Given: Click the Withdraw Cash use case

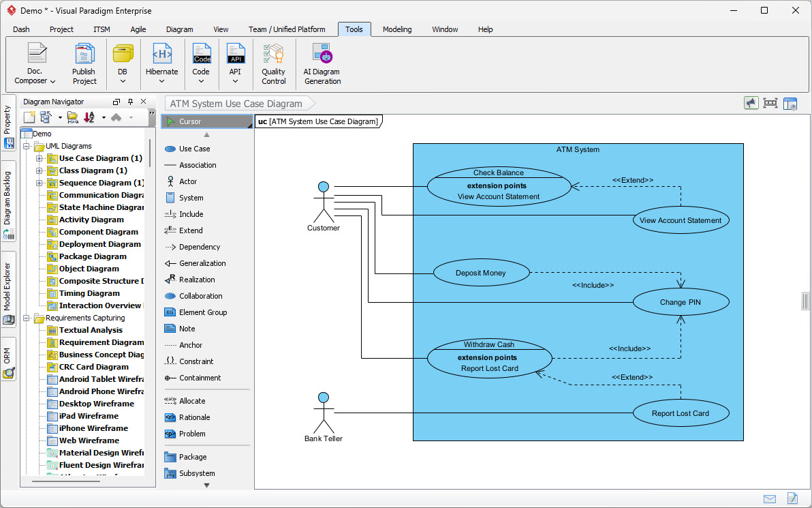Looking at the screenshot, I should [x=489, y=357].
